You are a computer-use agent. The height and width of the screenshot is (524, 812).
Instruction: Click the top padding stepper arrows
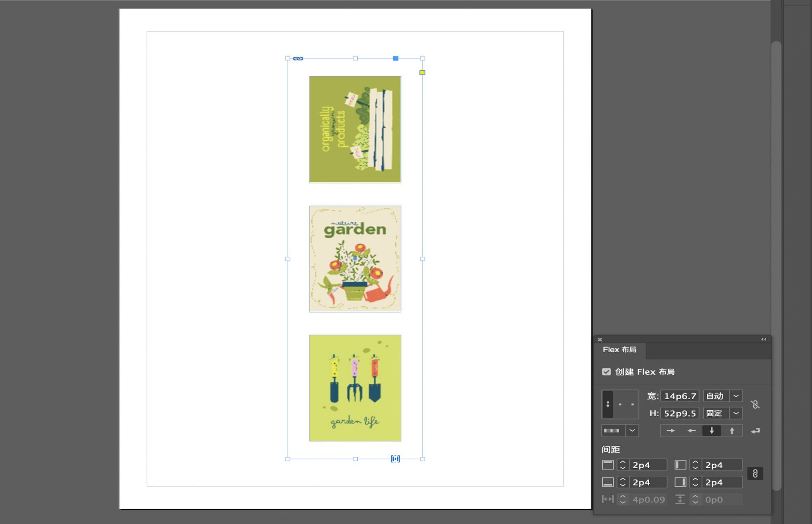point(623,465)
